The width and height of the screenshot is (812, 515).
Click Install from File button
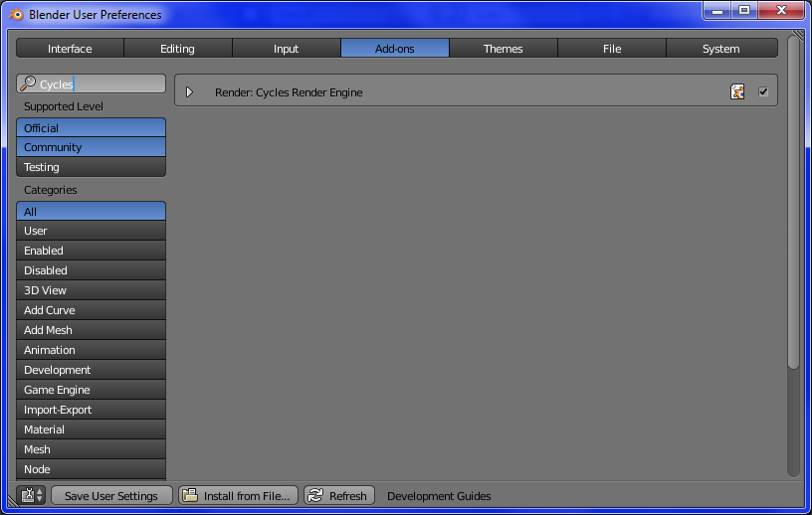(x=238, y=495)
